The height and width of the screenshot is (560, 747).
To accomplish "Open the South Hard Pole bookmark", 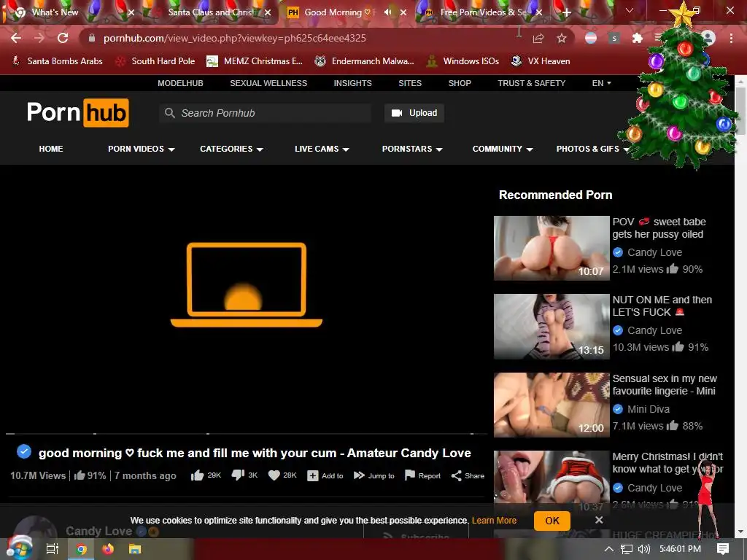I will coord(156,61).
